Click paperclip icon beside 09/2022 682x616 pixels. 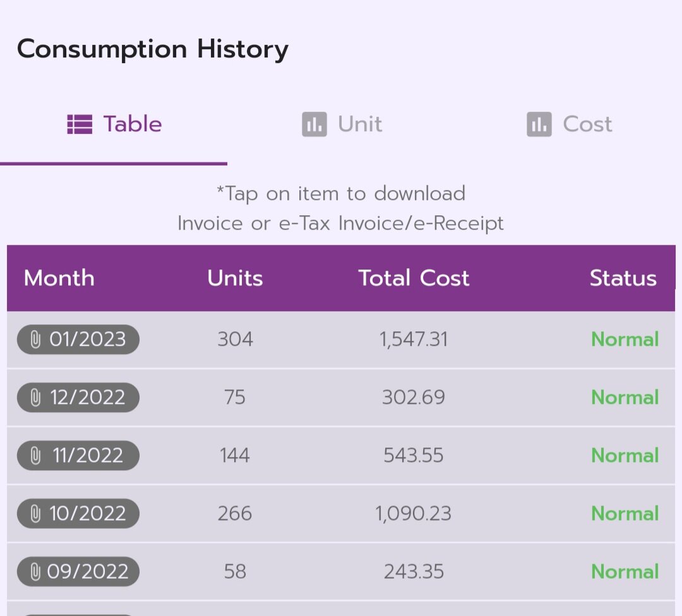tap(36, 572)
